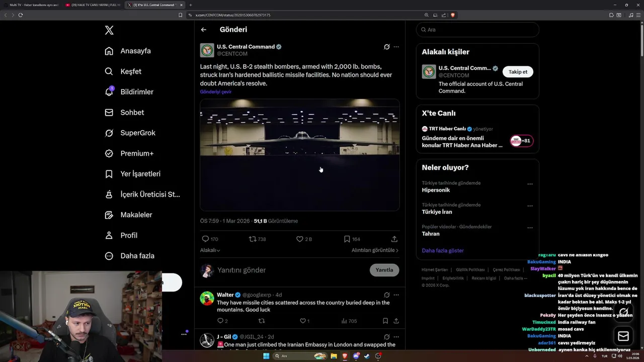Click the Hipersonik trending topic

436,190
